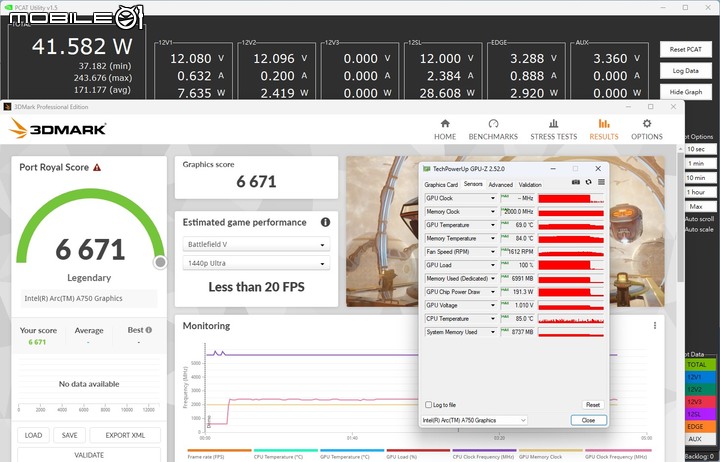Image resolution: width=720 pixels, height=462 pixels.
Task: Expand the Fan Speed (RPM) sensor dropdown
Action: point(493,252)
